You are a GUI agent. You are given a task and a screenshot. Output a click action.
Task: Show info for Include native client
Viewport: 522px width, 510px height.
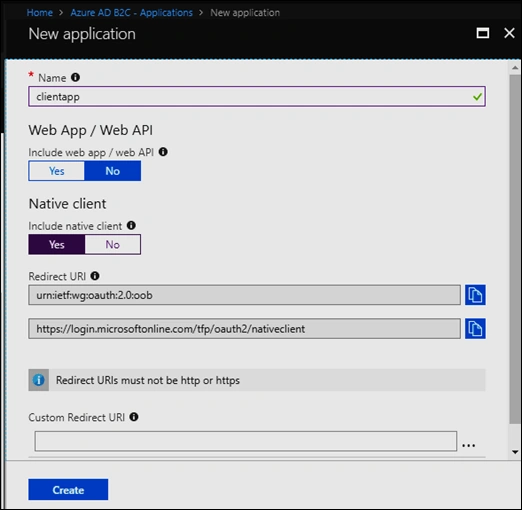coord(131,225)
